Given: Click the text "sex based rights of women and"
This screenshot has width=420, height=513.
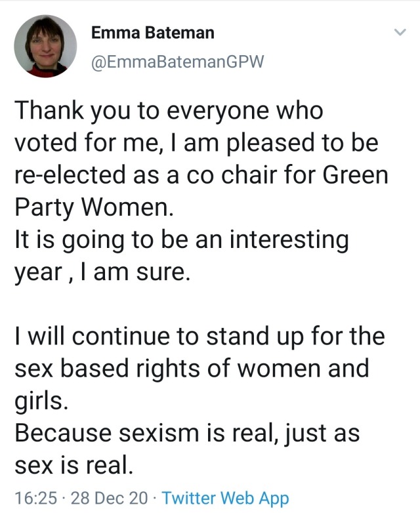Looking at the screenshot, I should (x=192, y=369).
